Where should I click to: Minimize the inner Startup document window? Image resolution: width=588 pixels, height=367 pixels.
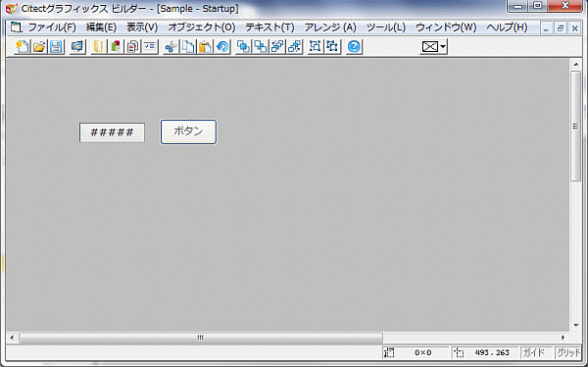point(546,28)
